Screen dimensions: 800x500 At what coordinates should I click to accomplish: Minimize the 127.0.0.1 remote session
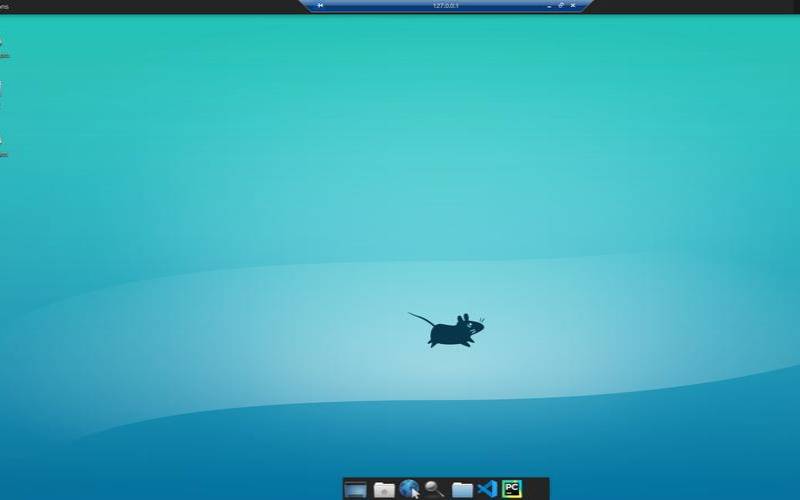tap(549, 6)
